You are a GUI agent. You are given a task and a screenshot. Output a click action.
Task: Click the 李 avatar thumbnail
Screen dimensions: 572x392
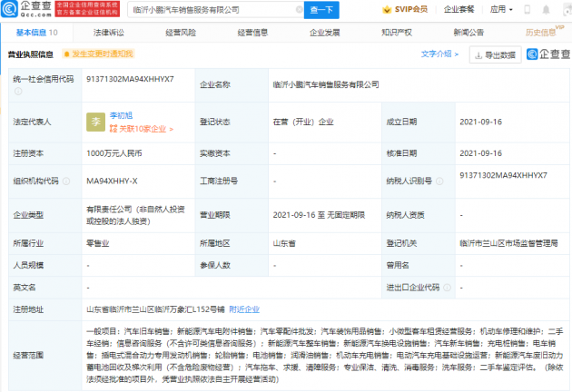coord(95,122)
